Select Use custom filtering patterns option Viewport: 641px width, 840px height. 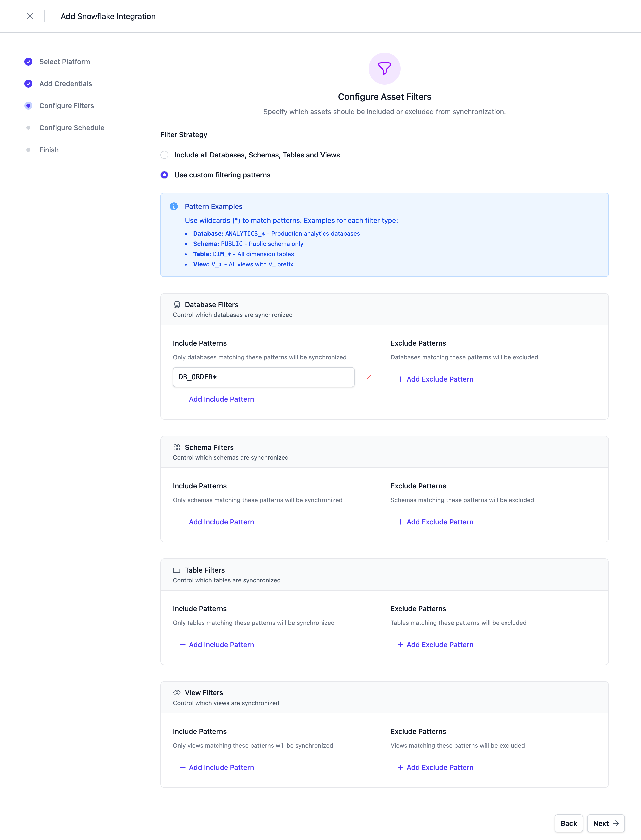(x=164, y=175)
